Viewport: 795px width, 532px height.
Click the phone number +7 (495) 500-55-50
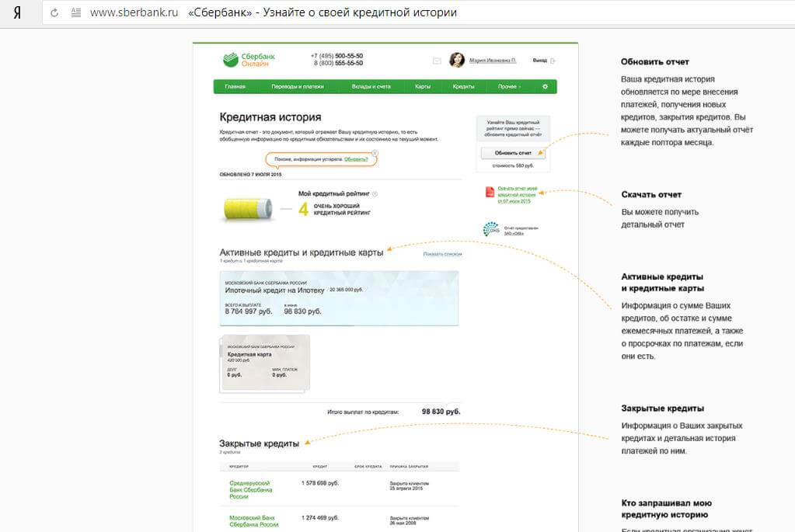[x=336, y=56]
